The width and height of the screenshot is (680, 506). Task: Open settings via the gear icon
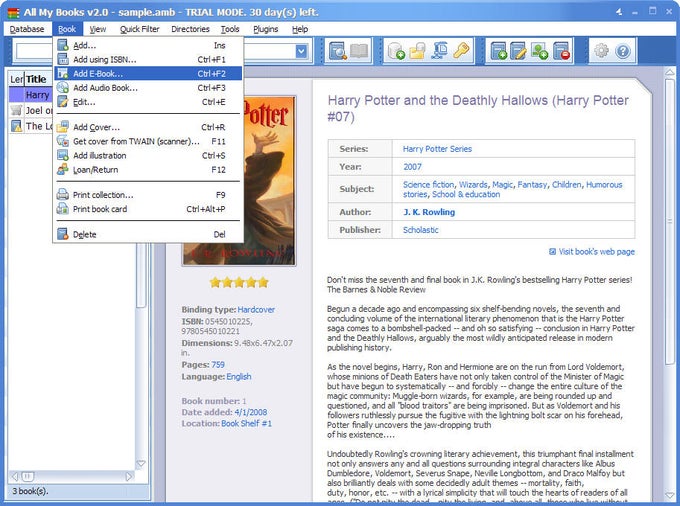coord(601,51)
